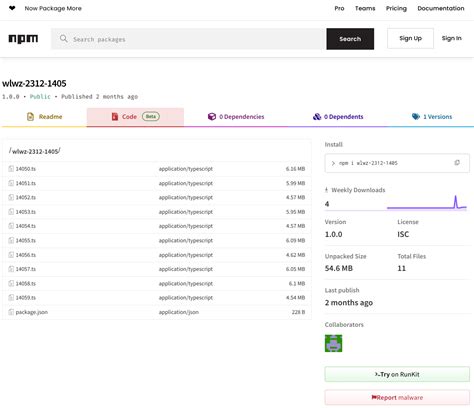
Task: Click the wlwz-2312-1405 package title
Action: 34,83
